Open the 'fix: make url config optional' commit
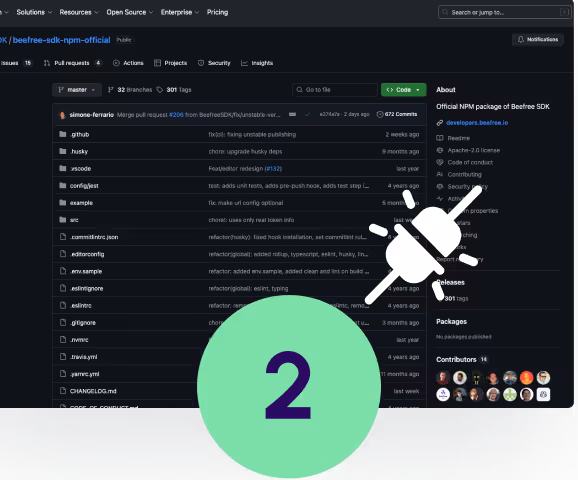This screenshot has width=578, height=480. point(246,203)
